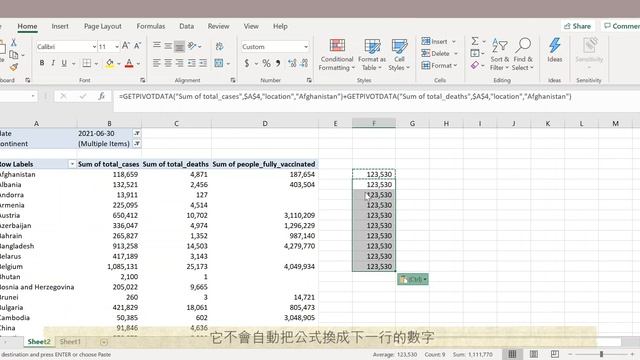Toggle Bottom Align in Alignment group
Viewport: 640px width, 360px height.
pos(179,47)
